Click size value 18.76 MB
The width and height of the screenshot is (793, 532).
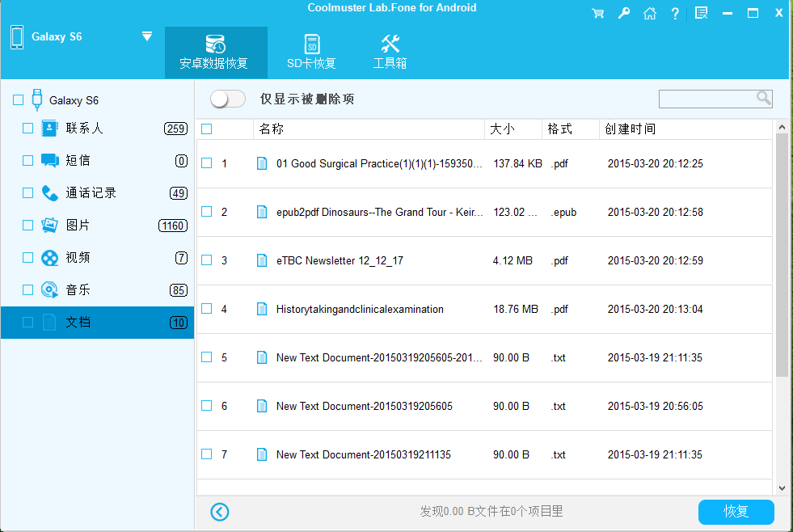516,309
